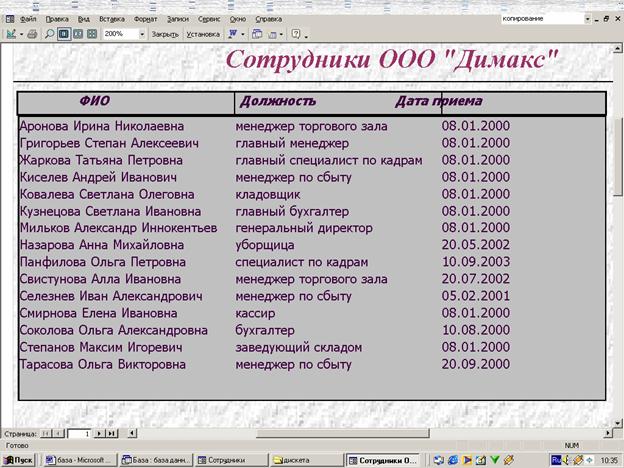Click the Zoom magnifier icon

49,34
